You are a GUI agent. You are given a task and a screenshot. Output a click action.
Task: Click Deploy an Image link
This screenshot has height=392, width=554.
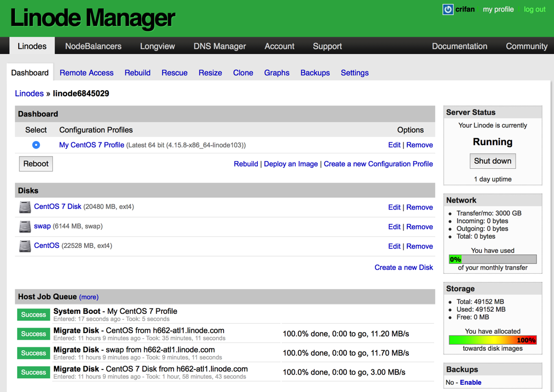coord(291,164)
